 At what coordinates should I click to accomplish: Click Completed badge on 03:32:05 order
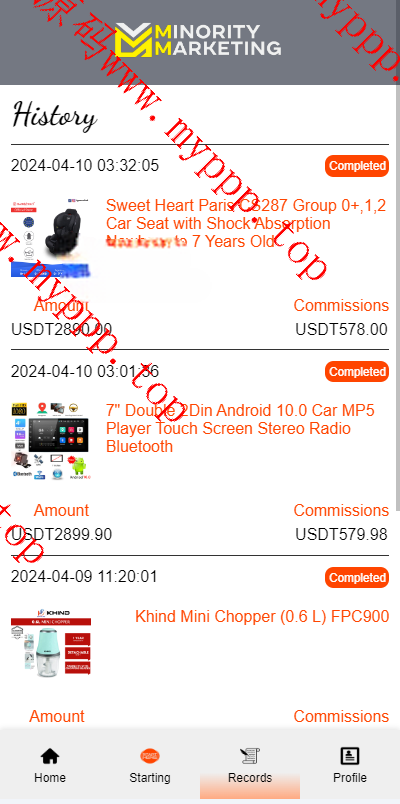pyautogui.click(x=357, y=166)
